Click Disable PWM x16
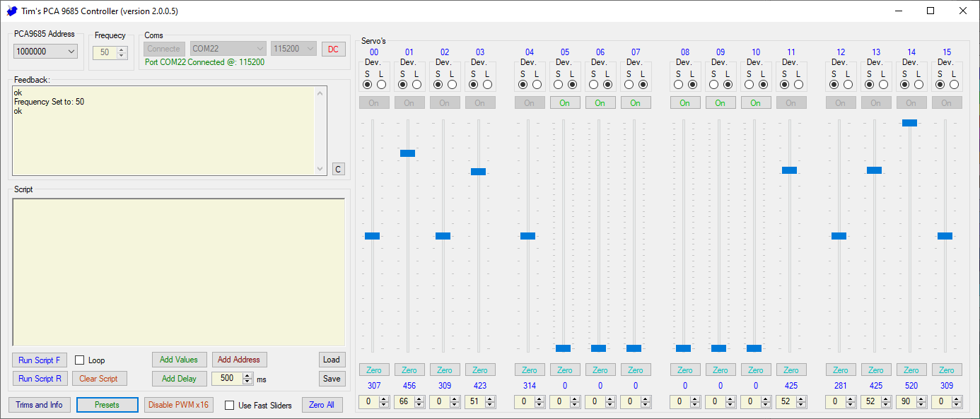This screenshot has width=980, height=419. [178, 404]
